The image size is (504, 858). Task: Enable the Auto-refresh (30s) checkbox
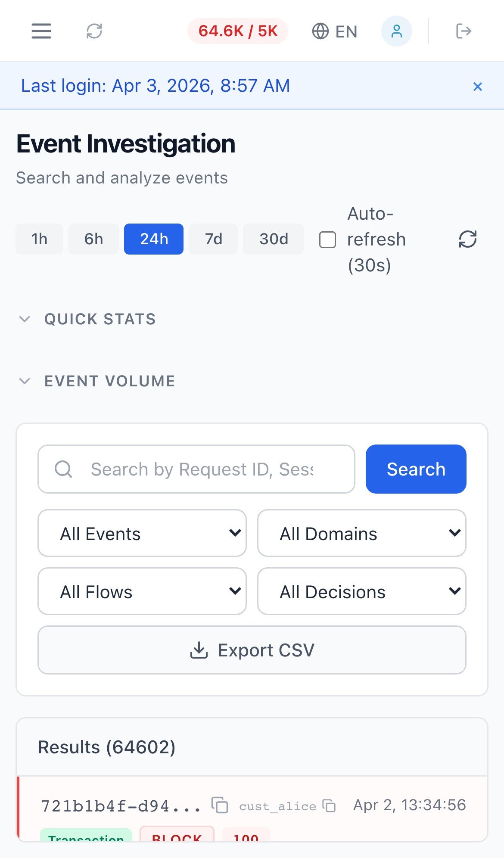(327, 239)
